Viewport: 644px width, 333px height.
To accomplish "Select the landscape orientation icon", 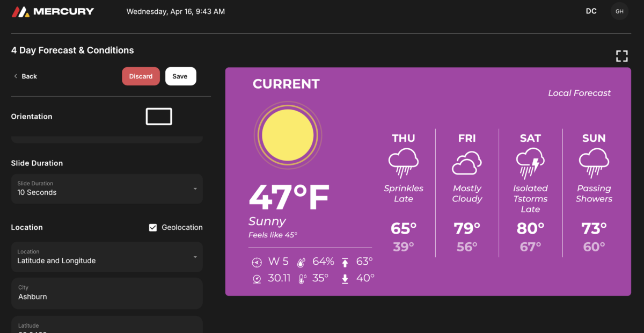I will pyautogui.click(x=159, y=117).
